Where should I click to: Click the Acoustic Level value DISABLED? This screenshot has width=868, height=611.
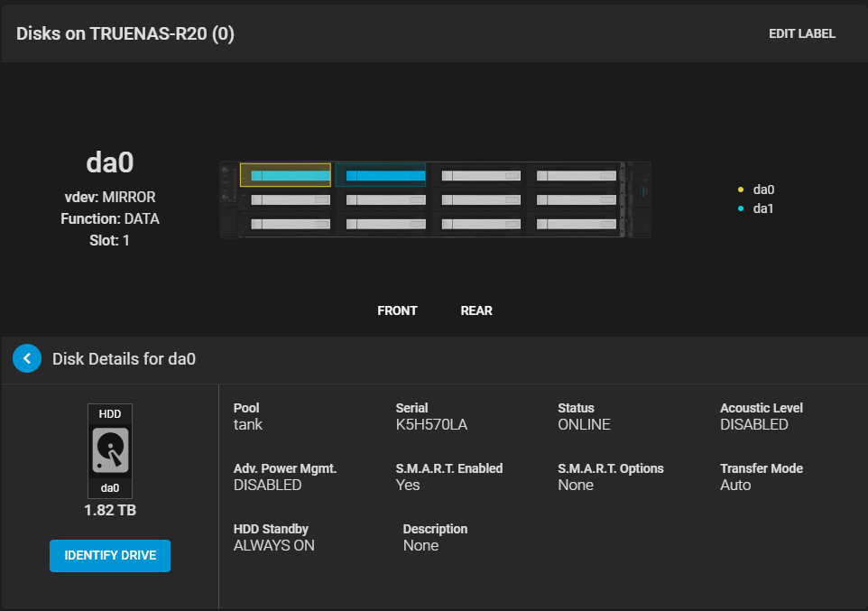(754, 424)
